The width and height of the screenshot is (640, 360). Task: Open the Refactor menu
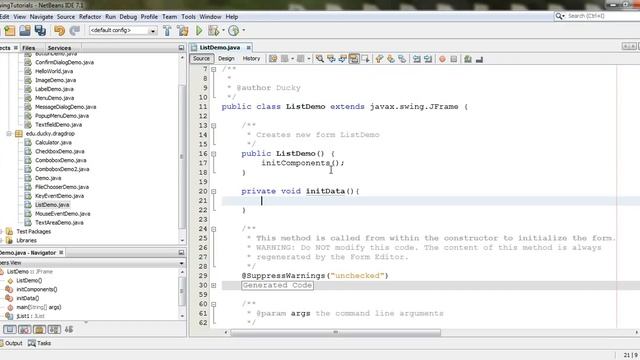tap(90, 17)
